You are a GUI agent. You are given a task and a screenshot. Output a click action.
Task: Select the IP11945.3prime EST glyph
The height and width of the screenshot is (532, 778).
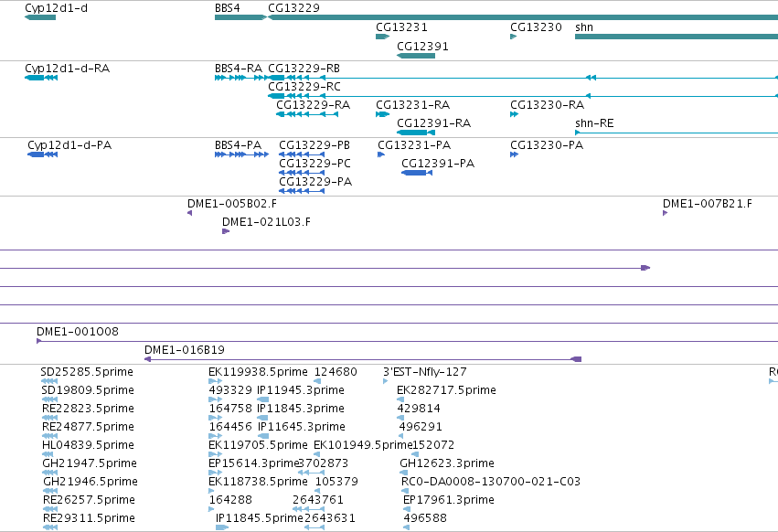pos(263,399)
